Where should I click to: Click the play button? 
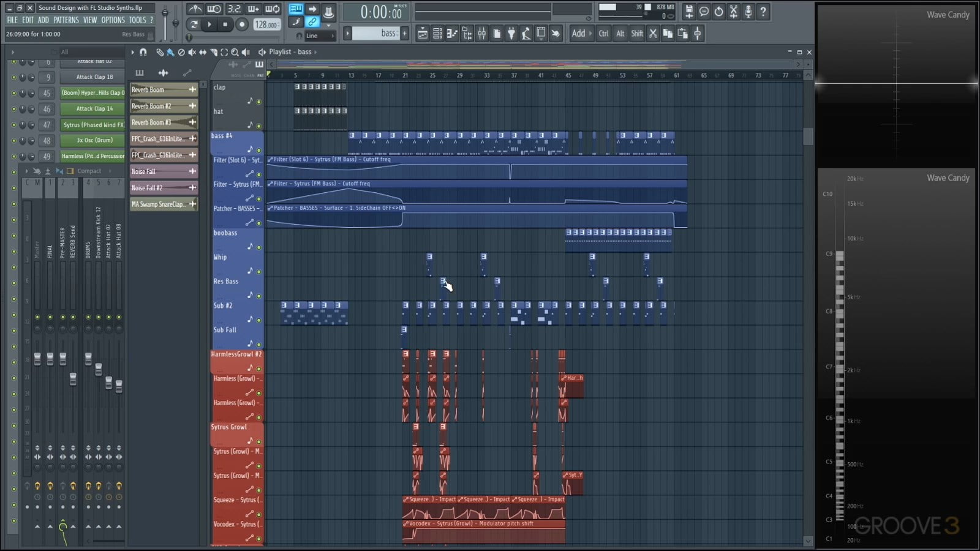[209, 24]
